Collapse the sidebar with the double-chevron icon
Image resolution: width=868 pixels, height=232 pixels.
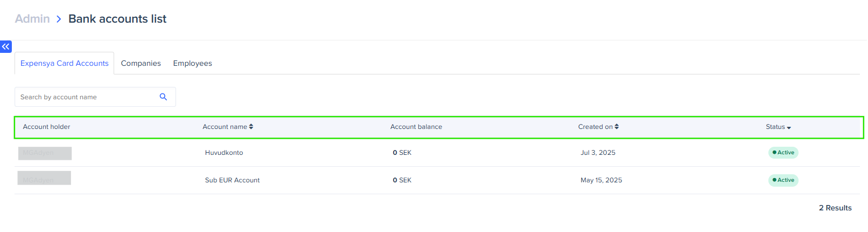6,47
